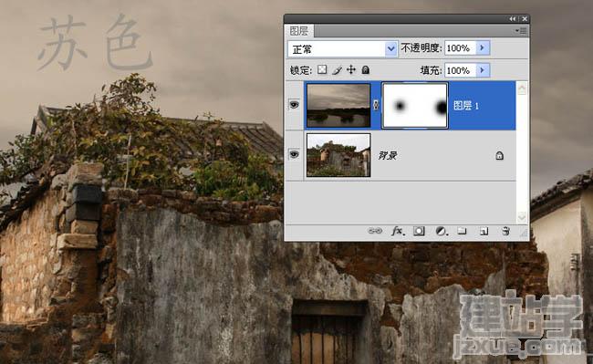This screenshot has width=593, height=364.
Task: Open the Layers panel flyout menu
Action: (x=521, y=31)
